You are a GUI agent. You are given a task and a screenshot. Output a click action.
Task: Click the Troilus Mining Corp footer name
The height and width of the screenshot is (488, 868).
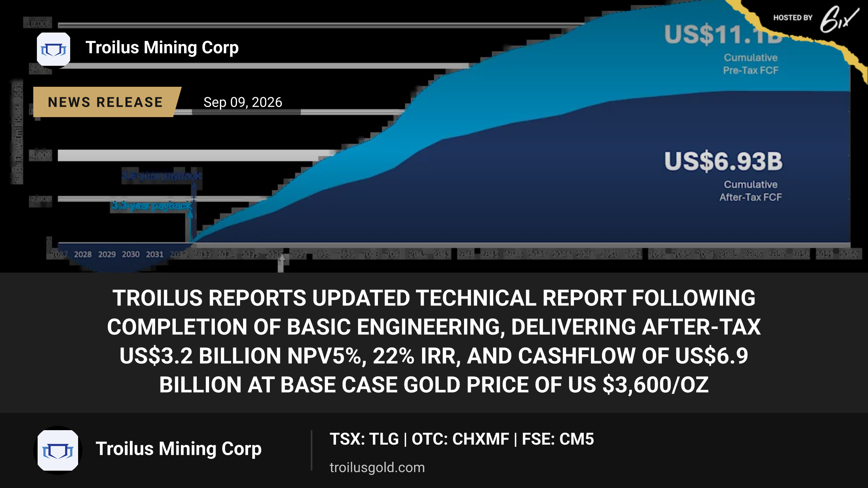point(179,449)
